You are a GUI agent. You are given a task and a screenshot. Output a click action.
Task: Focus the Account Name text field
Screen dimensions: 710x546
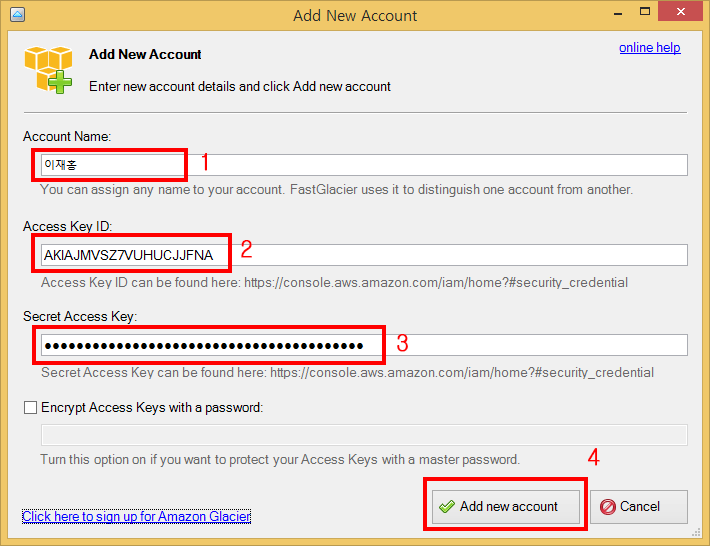click(360, 165)
